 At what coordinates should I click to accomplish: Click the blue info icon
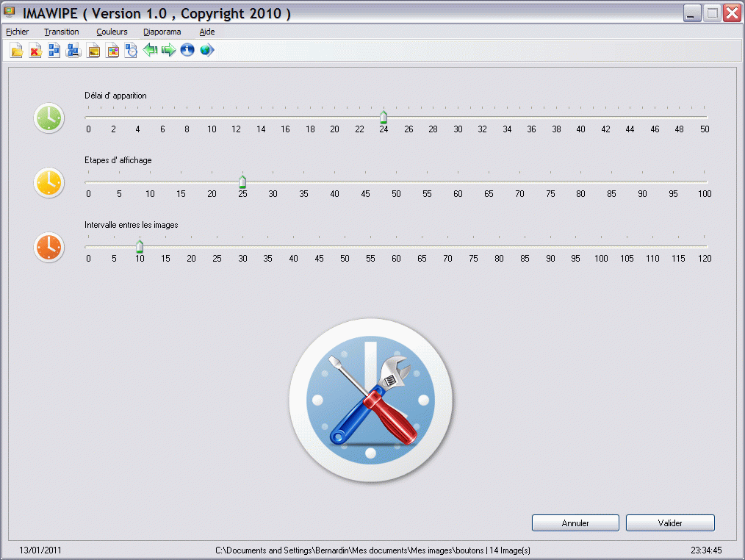(x=187, y=50)
